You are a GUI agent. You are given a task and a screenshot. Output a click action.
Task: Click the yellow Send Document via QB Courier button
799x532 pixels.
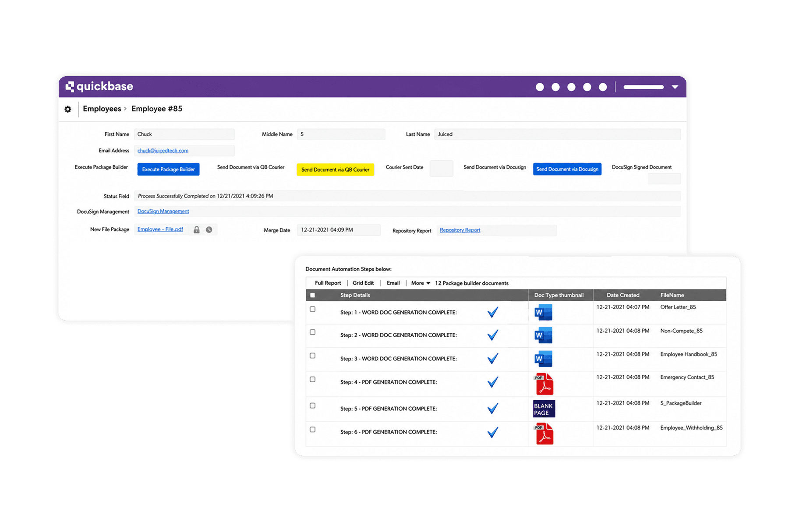point(335,169)
